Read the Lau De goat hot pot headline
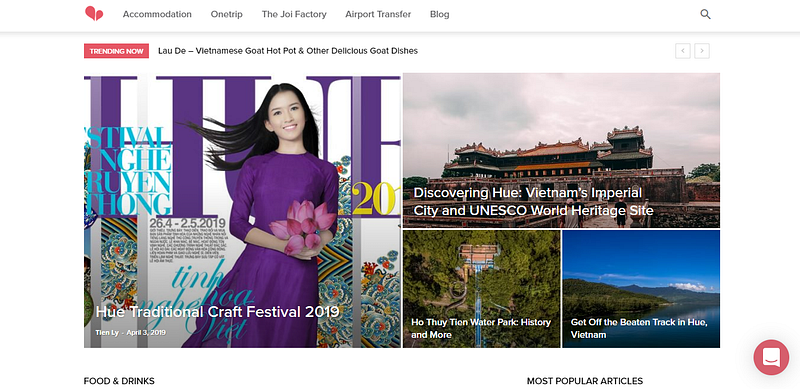800x389 pixels. click(x=288, y=51)
